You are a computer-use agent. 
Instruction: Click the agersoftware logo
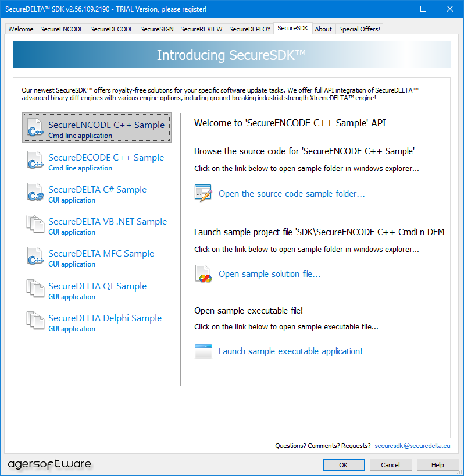pos(49,464)
